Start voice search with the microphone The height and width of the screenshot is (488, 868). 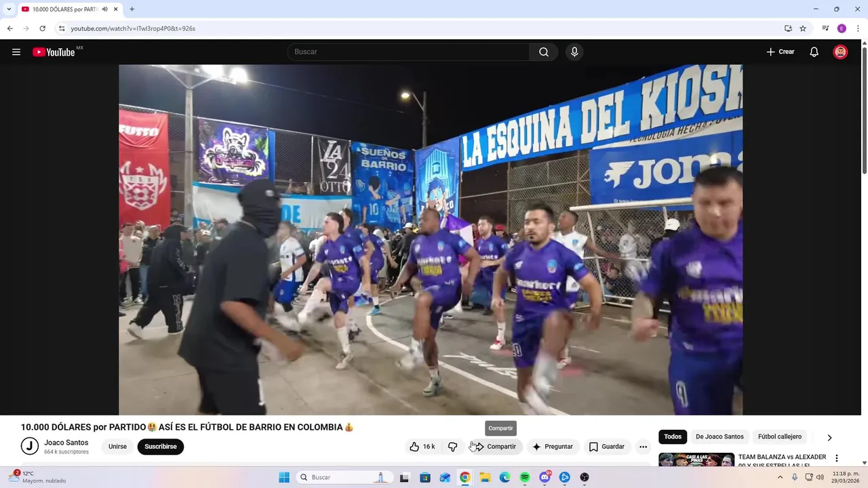tap(574, 52)
